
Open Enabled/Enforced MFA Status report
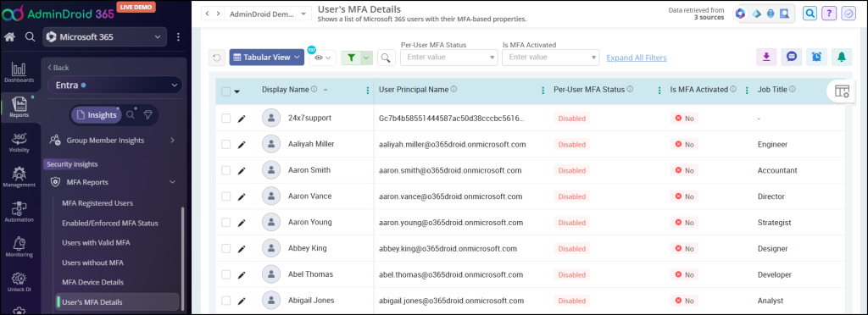[110, 224]
